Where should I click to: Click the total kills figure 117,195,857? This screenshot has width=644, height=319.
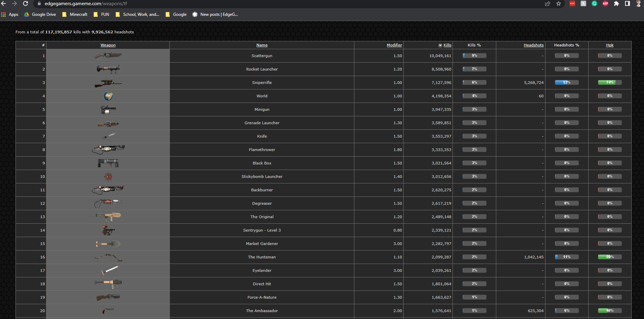(59, 32)
